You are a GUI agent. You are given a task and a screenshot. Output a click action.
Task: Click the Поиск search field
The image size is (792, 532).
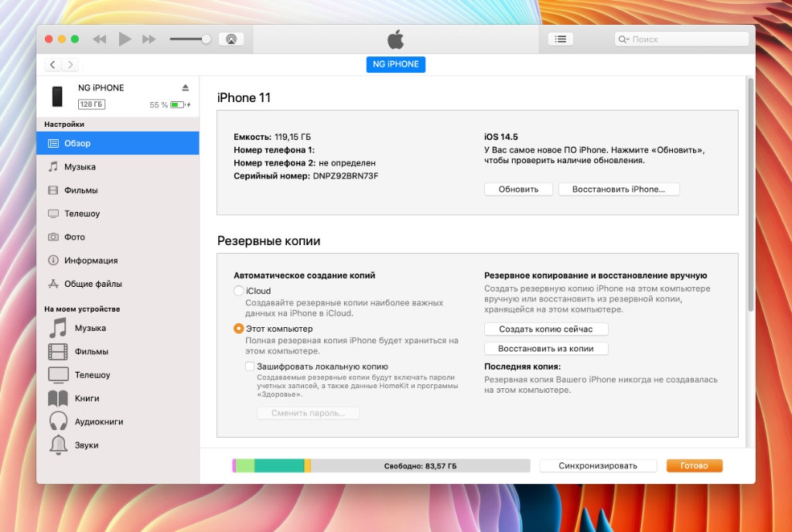(681, 39)
